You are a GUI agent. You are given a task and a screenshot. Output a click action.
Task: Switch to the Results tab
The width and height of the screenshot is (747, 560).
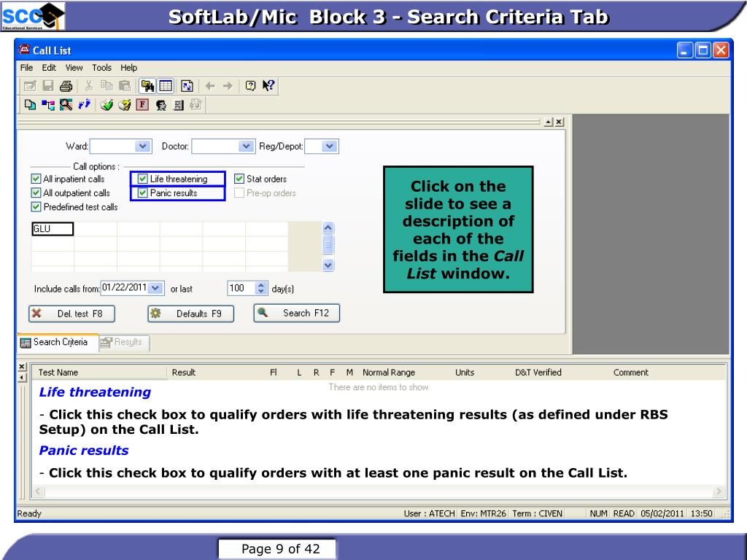[x=124, y=343]
